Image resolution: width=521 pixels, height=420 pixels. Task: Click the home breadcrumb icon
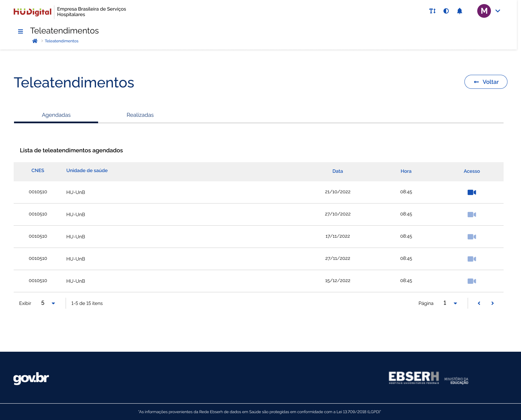(35, 41)
